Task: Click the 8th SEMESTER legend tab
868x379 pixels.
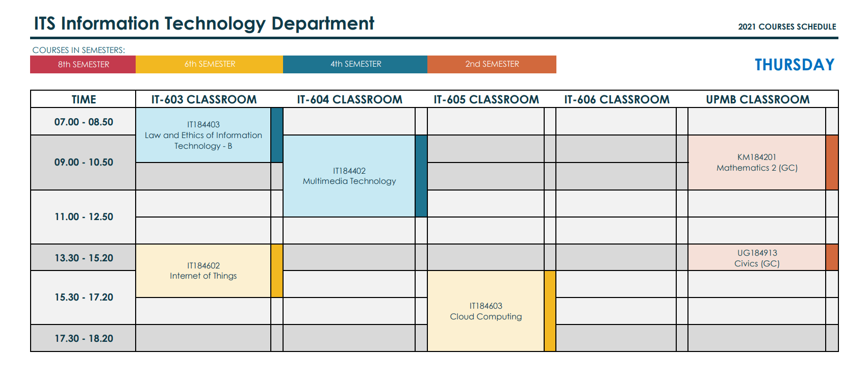Action: pyautogui.click(x=83, y=64)
